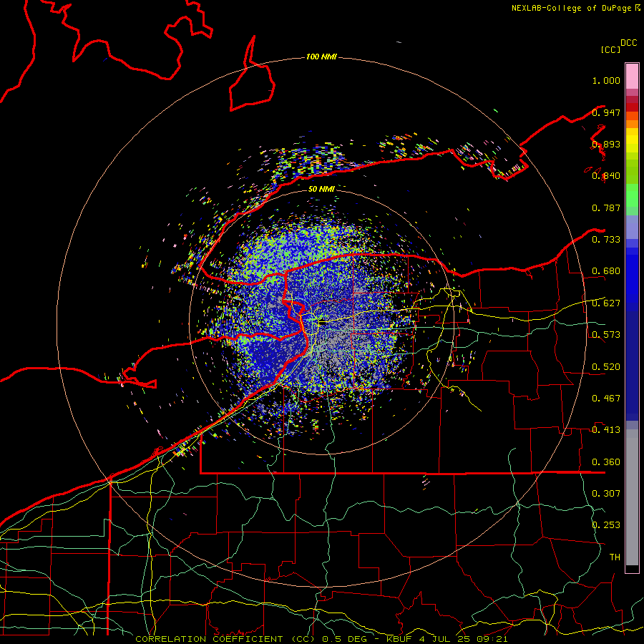Click the 0.253 color scale value
644x644 pixels.
tap(606, 525)
